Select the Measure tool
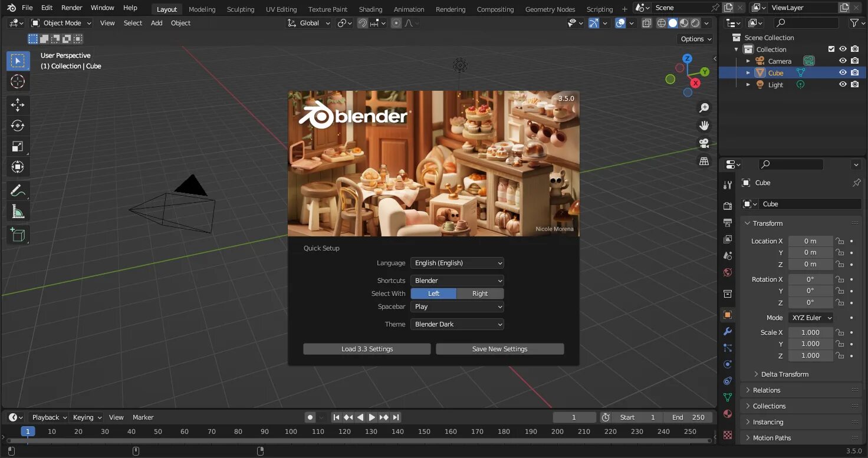 (18, 212)
